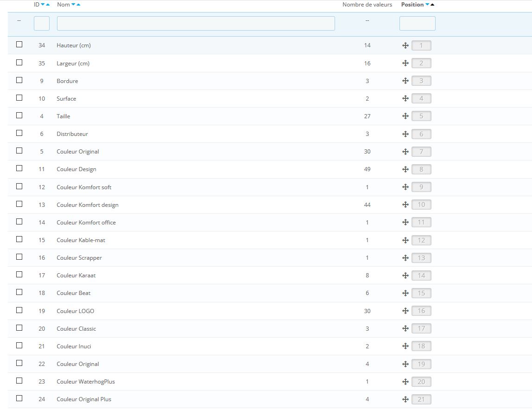Open the Couleur Kable-mat row

[270, 240]
